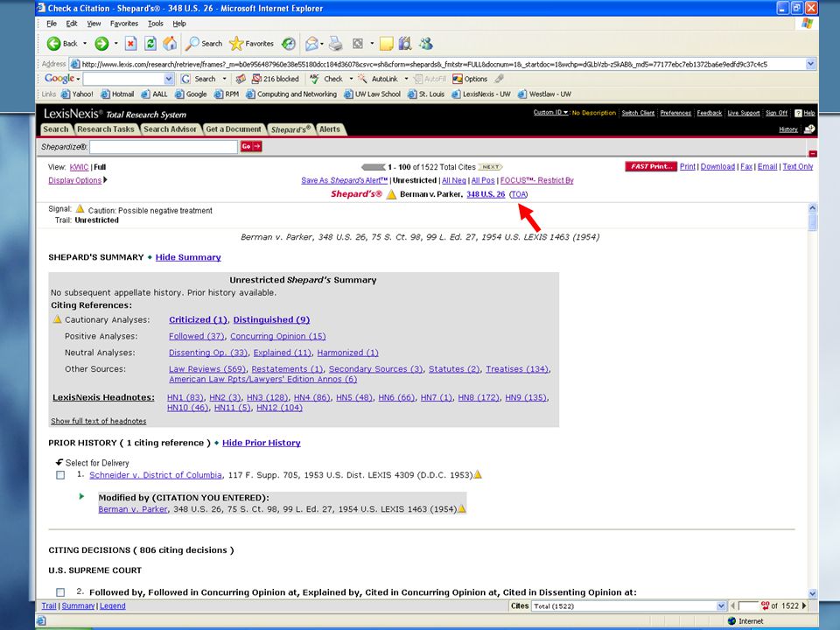840x630 pixels.
Task: Go to the Home page icon
Action: (170, 44)
